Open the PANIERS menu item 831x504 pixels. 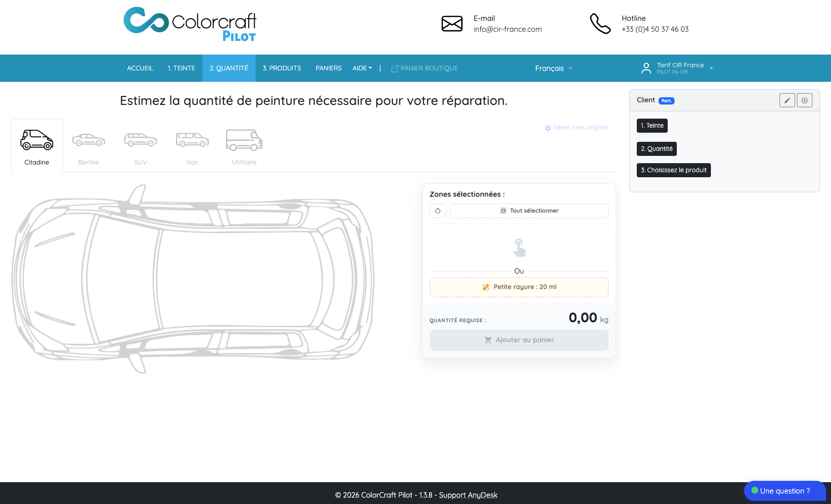pyautogui.click(x=328, y=68)
